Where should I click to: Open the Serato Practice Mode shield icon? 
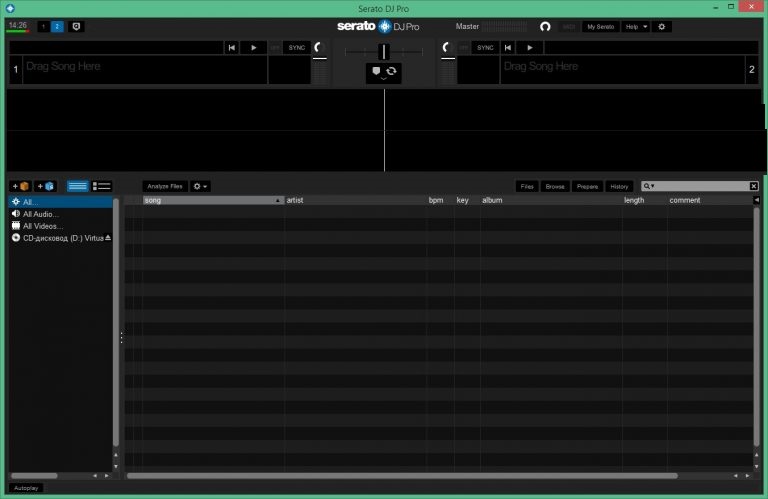point(76,26)
